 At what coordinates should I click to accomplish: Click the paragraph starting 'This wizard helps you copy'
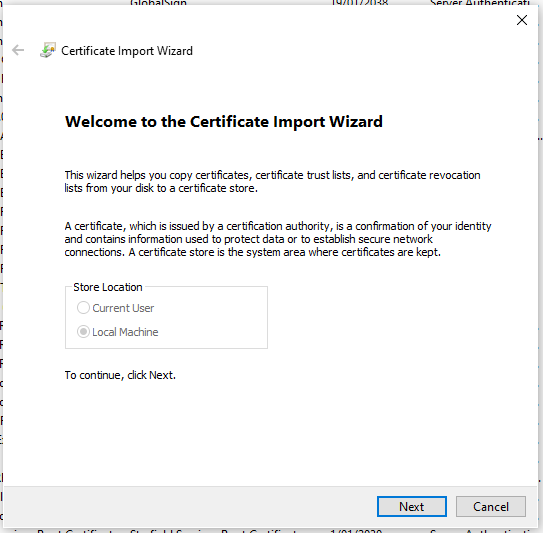click(x=272, y=181)
